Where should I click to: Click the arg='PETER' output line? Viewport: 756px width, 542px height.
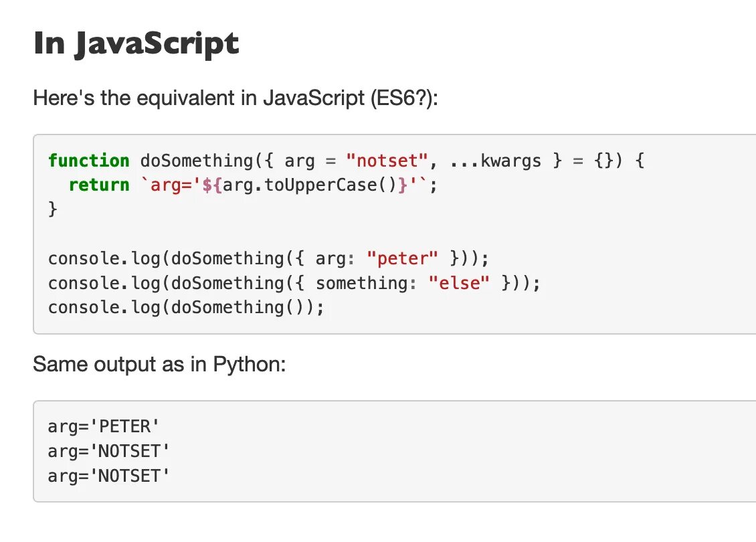pyautogui.click(x=103, y=427)
